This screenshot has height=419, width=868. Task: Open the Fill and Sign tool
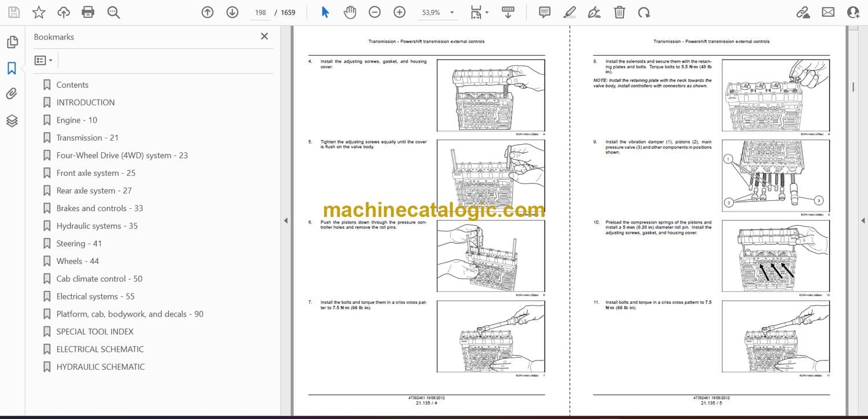594,12
